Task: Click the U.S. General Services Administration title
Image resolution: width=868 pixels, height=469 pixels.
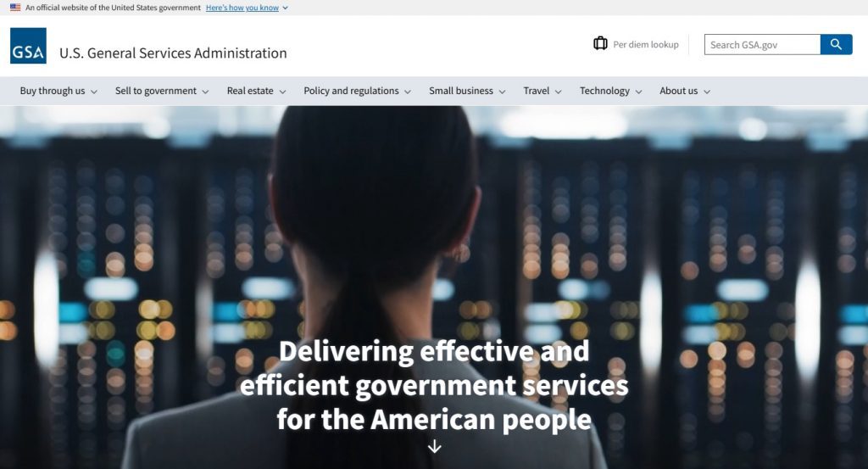Action: point(173,53)
